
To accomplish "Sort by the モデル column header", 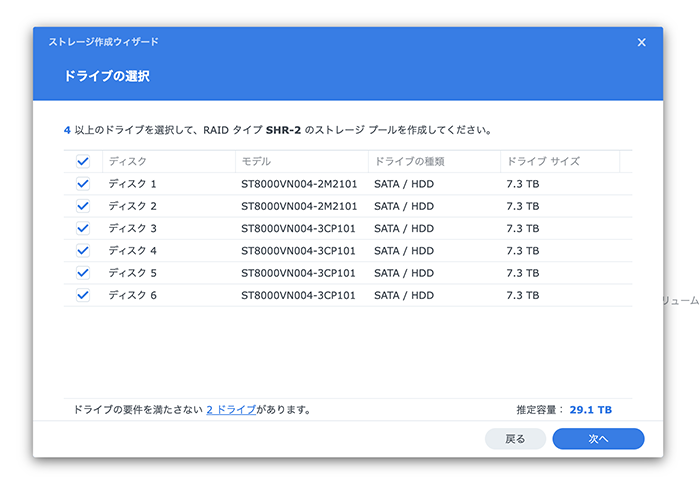I will 302,161.
